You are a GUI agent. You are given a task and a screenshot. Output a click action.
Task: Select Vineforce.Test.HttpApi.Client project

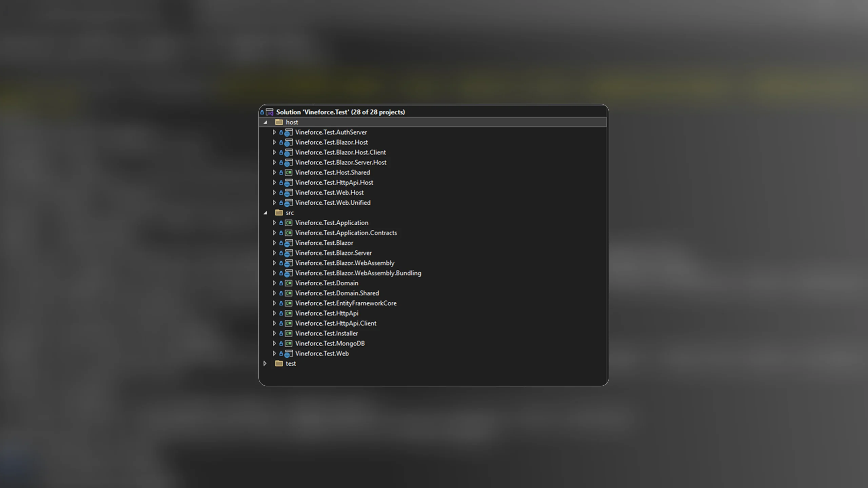click(x=336, y=323)
